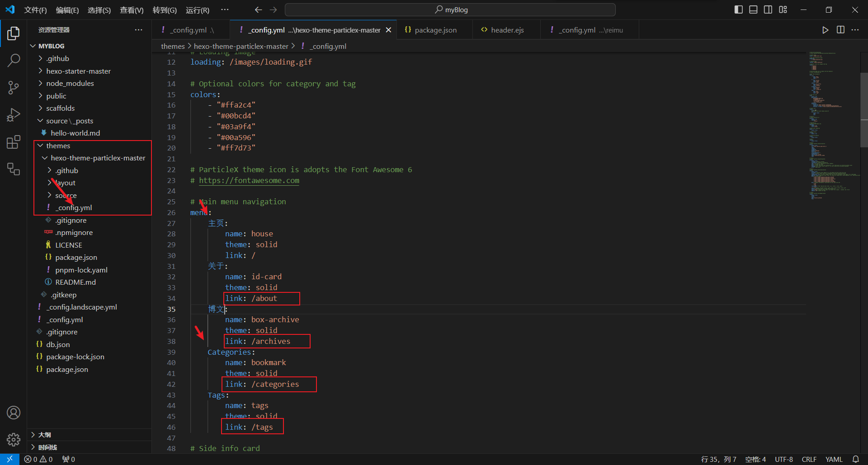Open Explorer views and more actions ellipsis

click(138, 30)
